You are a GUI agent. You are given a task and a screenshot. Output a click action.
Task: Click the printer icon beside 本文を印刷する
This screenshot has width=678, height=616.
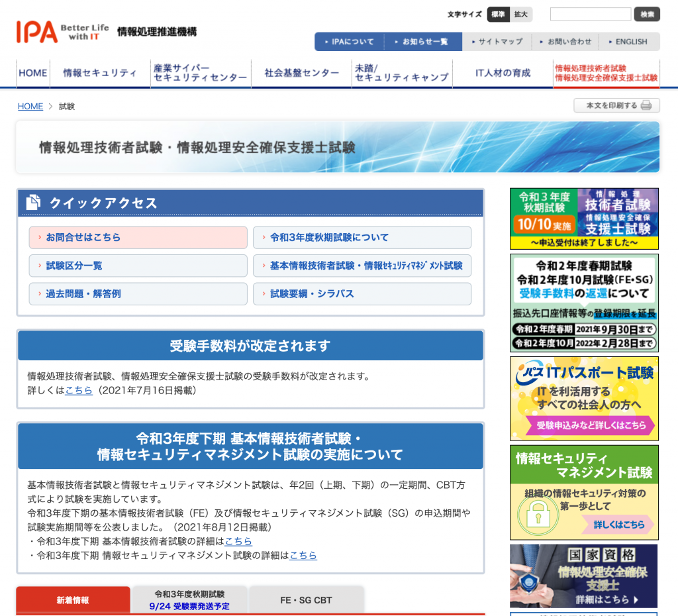646,105
